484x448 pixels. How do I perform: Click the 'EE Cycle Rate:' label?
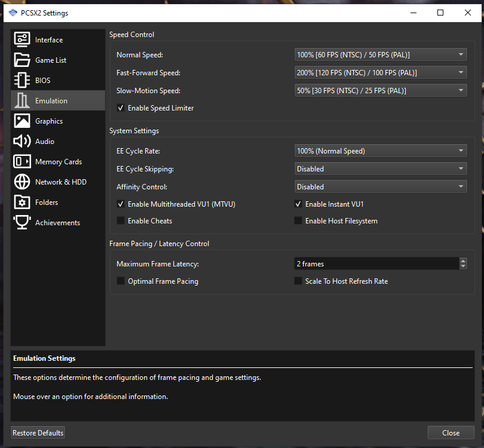pyautogui.click(x=138, y=151)
